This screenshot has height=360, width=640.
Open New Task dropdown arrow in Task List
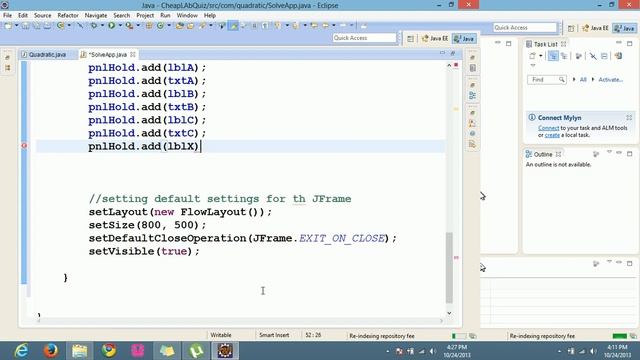[540, 56]
